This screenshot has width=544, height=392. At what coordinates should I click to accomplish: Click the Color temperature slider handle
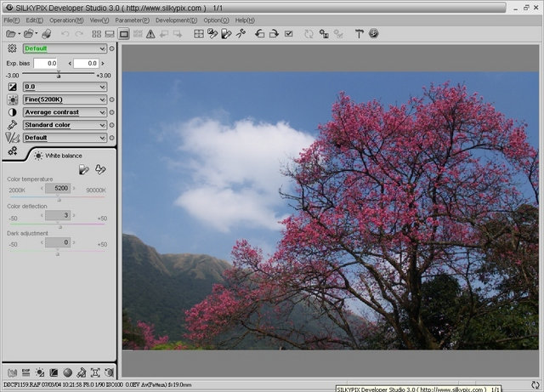[x=59, y=199]
